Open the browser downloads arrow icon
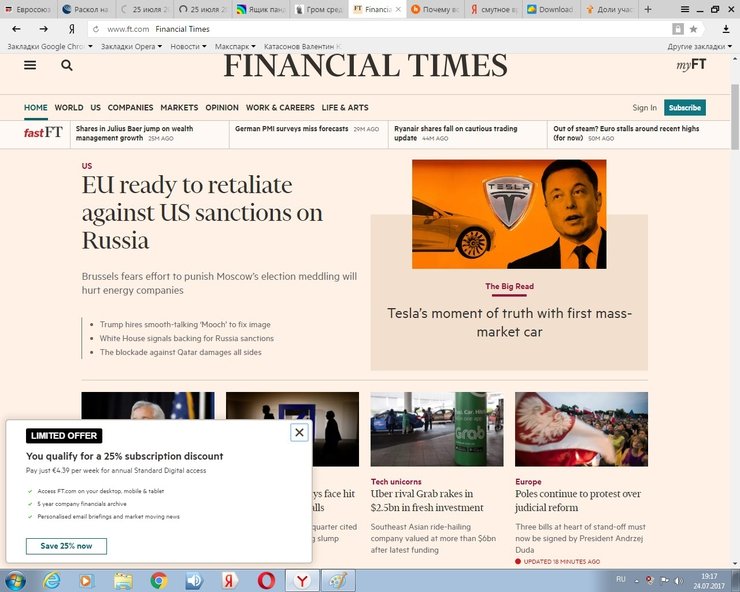 point(726,29)
